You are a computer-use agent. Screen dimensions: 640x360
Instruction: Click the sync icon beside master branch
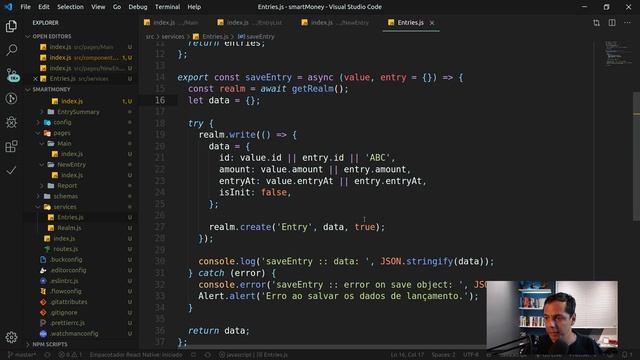[x=47, y=355]
